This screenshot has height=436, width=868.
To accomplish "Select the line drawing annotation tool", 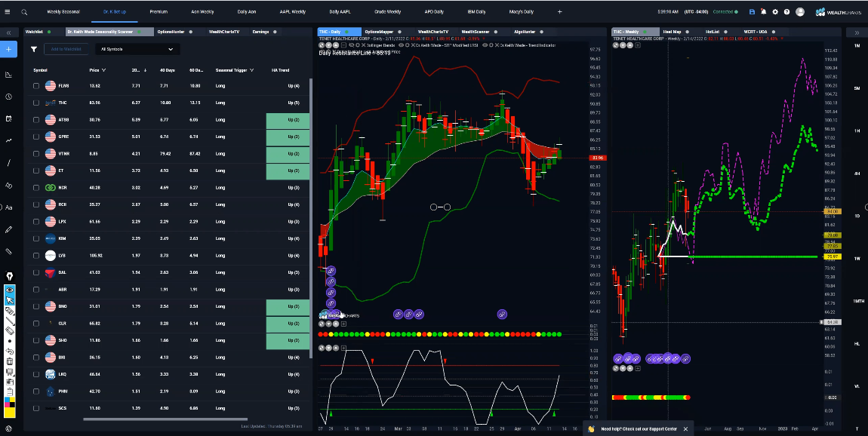I will 9,321.
